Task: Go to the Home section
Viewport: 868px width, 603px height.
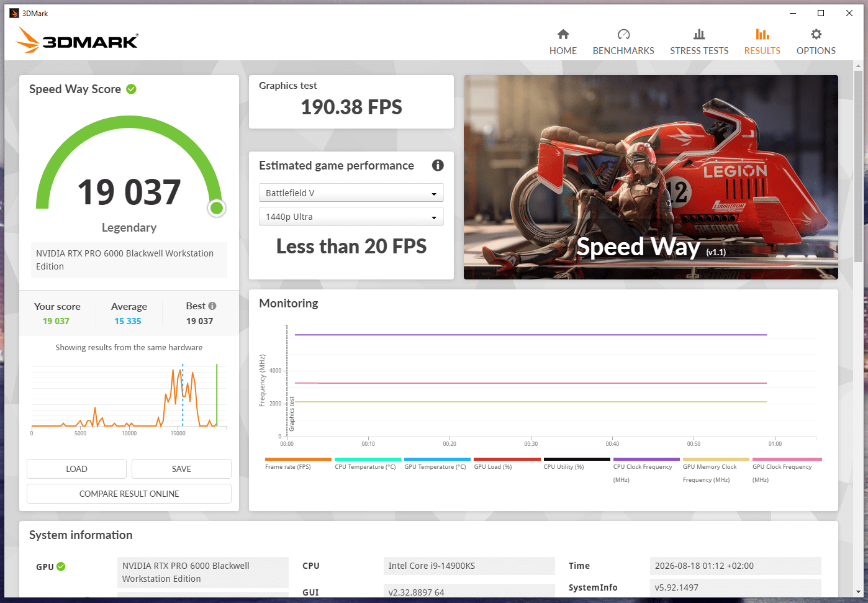Action: click(x=563, y=42)
